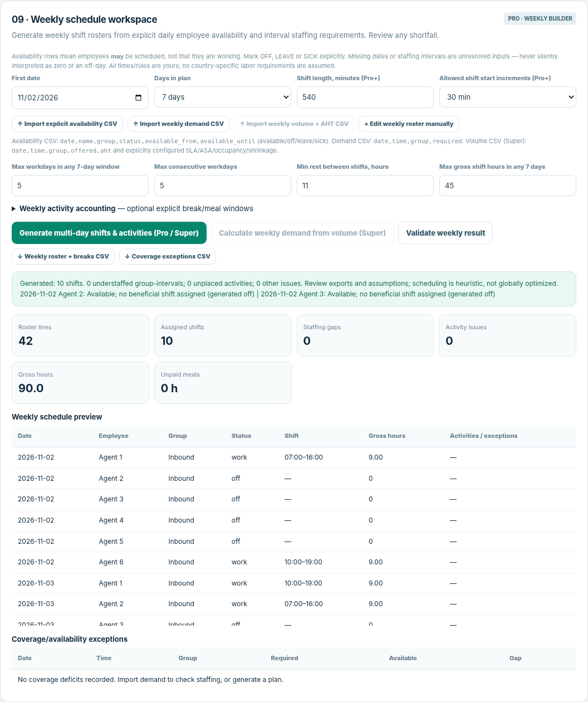The width and height of the screenshot is (588, 702).
Task: Click Validate weekly result button
Action: click(x=445, y=233)
